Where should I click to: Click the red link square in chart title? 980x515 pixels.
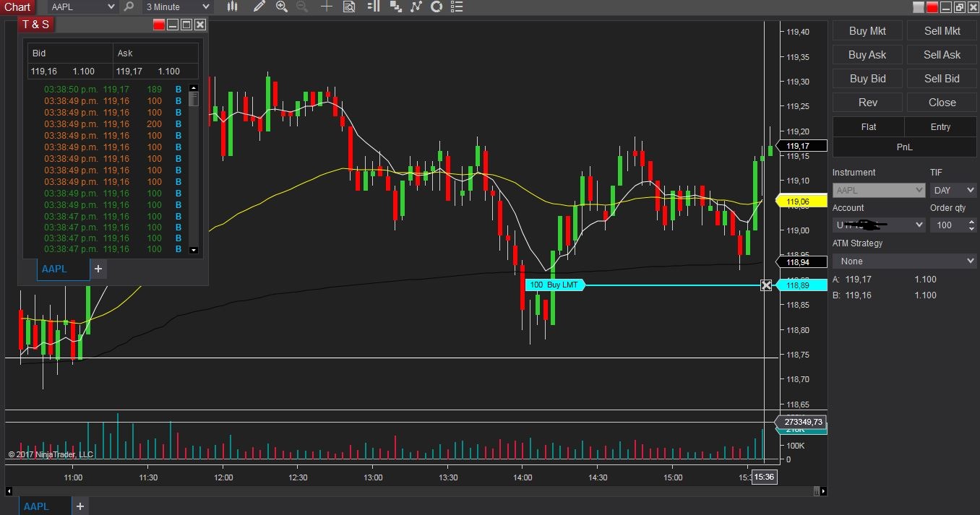[932, 7]
